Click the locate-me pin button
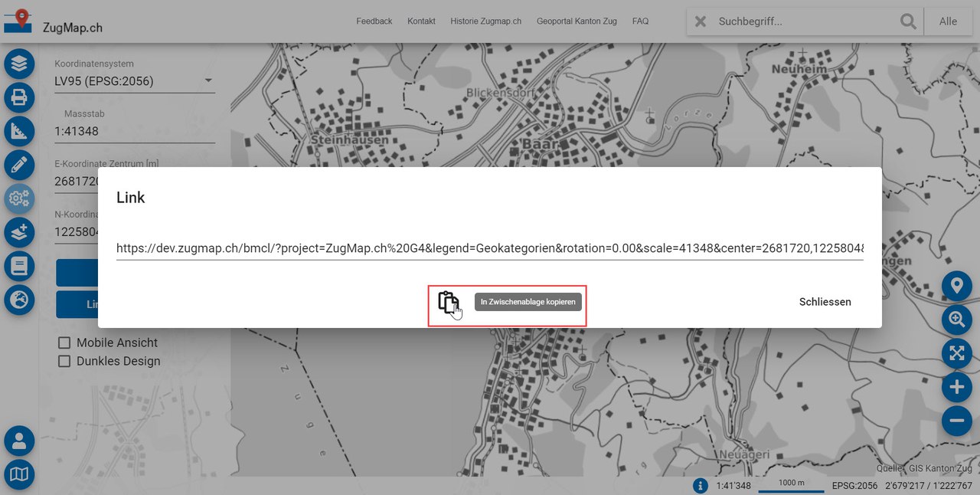 click(956, 287)
